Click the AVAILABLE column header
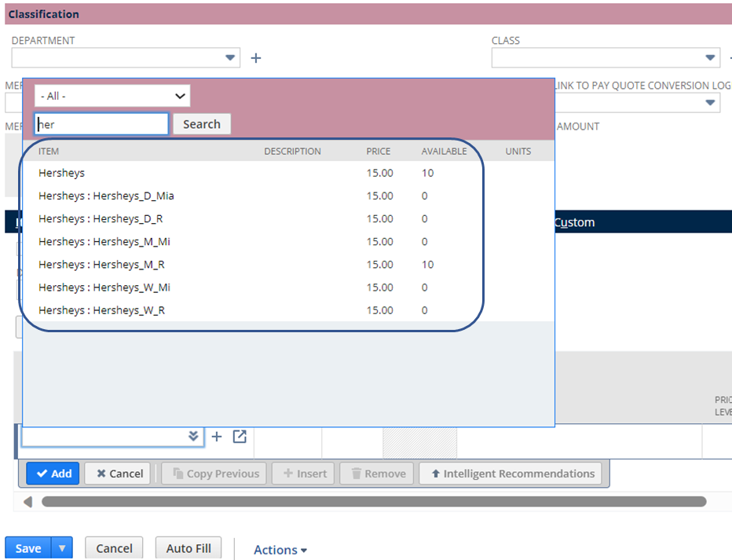Screen dimensions: 732x560 [444, 152]
